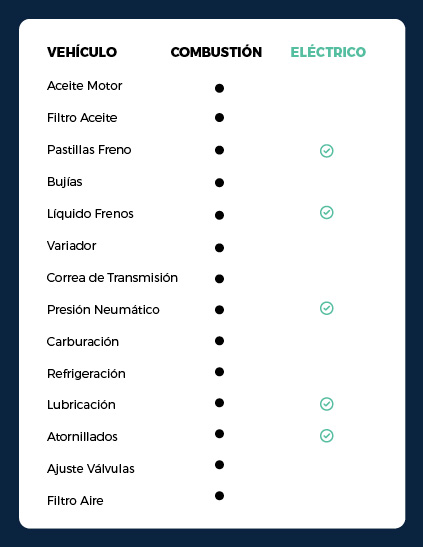Click the black dot for Aceite Motor
Viewport: 423px width, 547px height.
click(219, 88)
